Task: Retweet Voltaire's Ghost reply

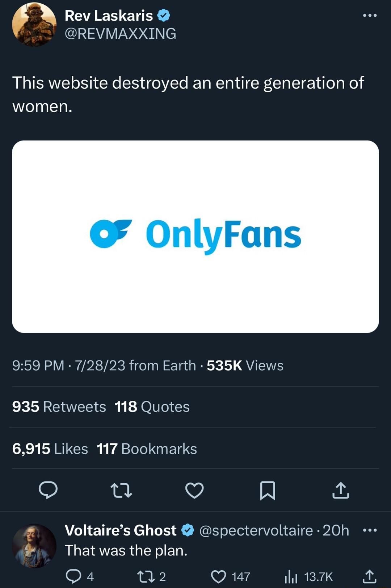Action: [x=146, y=576]
